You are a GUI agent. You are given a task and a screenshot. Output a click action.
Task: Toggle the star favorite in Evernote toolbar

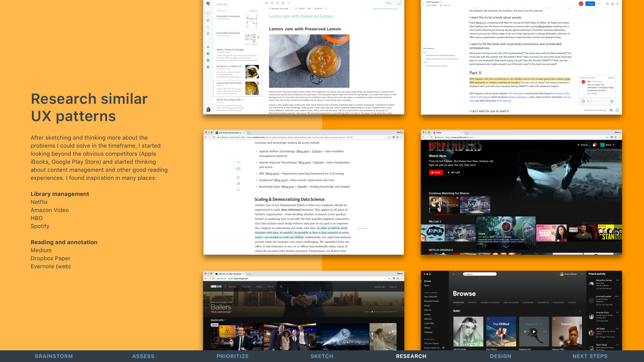pyautogui.click(x=272, y=3)
